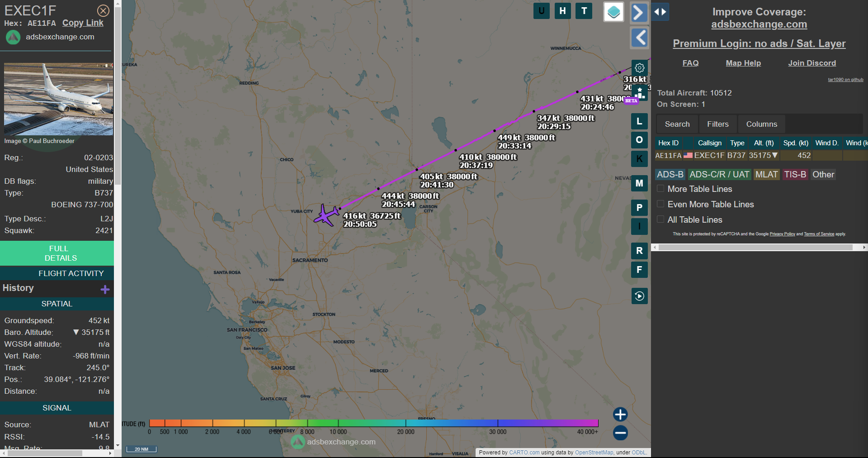The width and height of the screenshot is (868, 458).
Task: Click the U map button
Action: [x=541, y=11]
